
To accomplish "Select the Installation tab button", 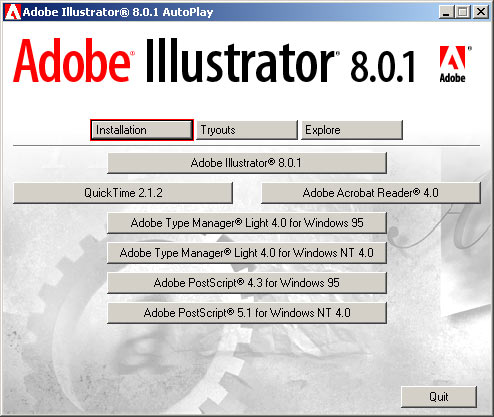I will tap(142, 130).
